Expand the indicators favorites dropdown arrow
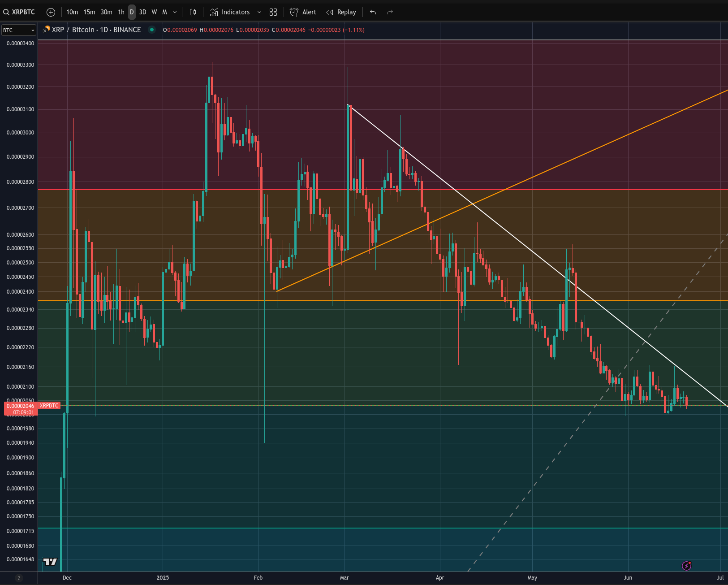The image size is (728, 585). [259, 12]
